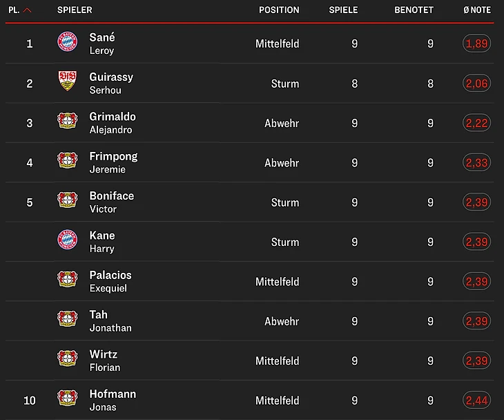504x420 pixels.
Task: Click the SPIELER column header
Action: pyautogui.click(x=75, y=10)
